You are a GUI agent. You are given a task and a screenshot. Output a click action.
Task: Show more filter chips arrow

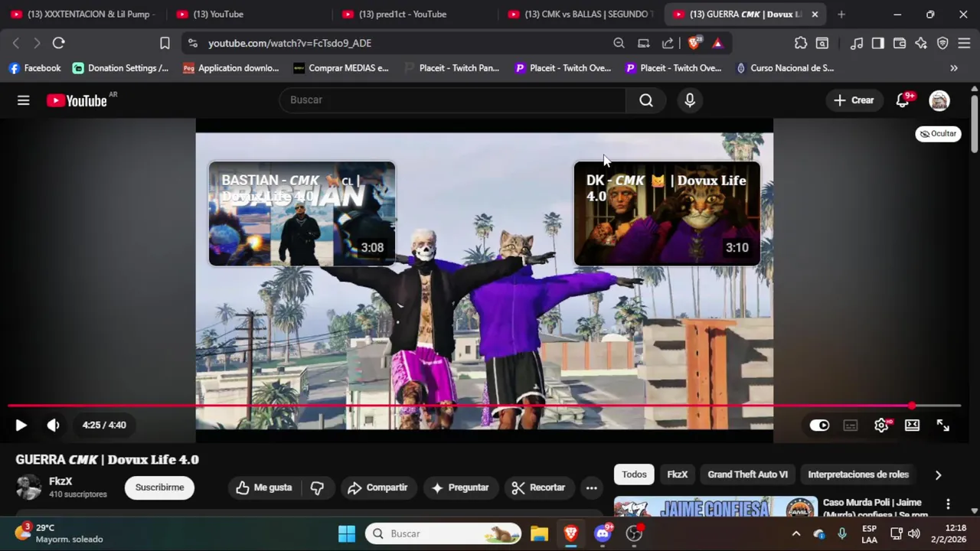[x=938, y=474]
